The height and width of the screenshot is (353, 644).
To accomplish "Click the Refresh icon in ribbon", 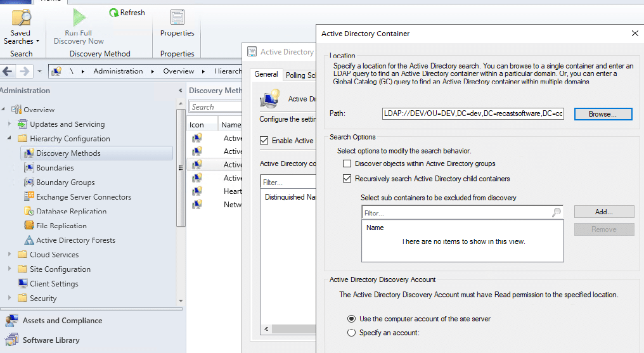I will (x=113, y=13).
